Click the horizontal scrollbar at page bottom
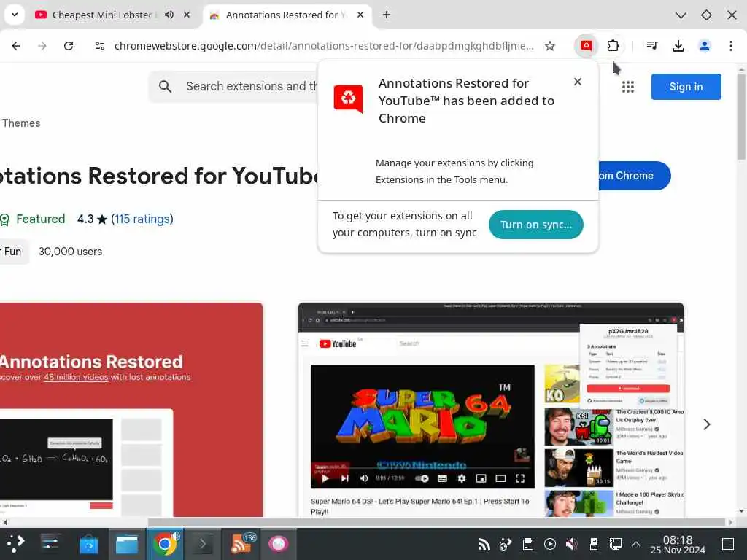Image resolution: width=747 pixels, height=560 pixels. (438, 522)
